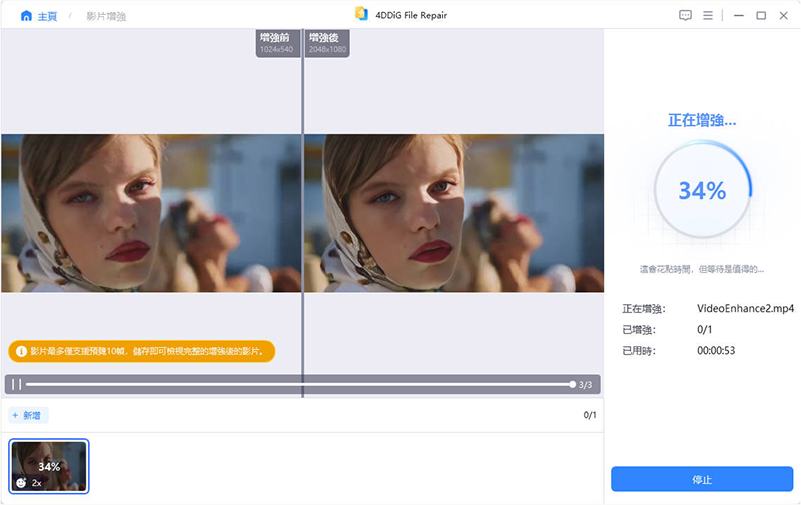Screen dimensions: 801x505
Task: Close the 4DDiG File Repair window
Action: 783,16
